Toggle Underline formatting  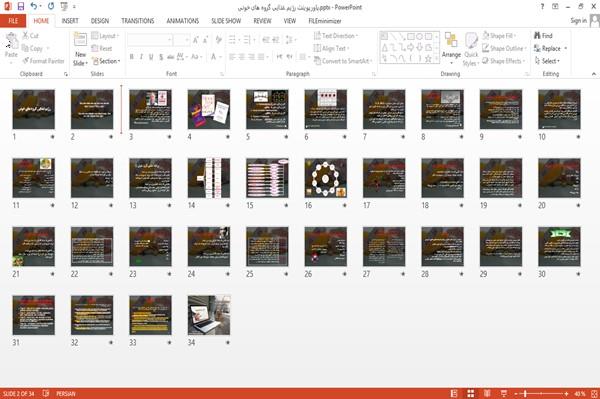151,57
